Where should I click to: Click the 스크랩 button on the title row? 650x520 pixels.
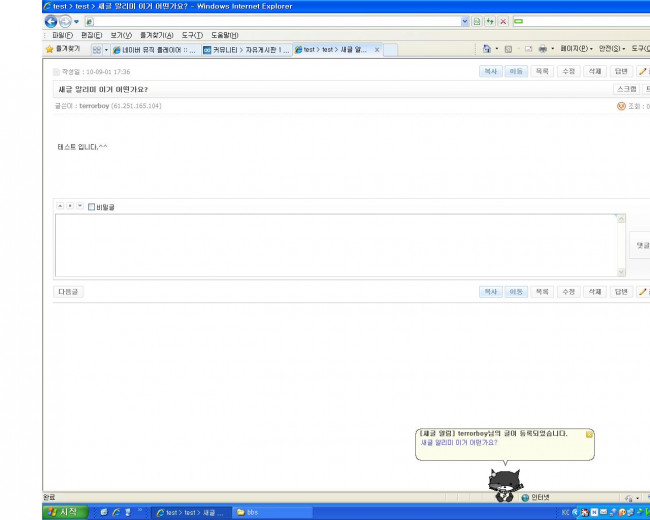(626, 89)
